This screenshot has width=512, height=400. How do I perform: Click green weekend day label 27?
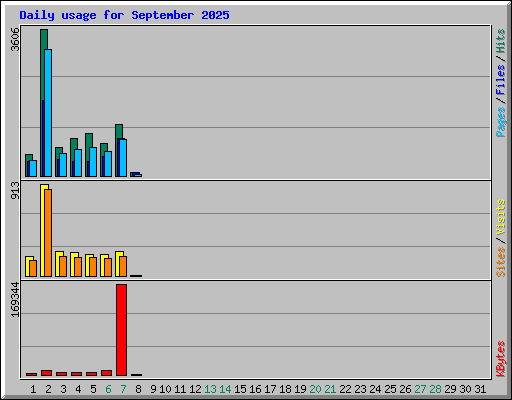420,389
